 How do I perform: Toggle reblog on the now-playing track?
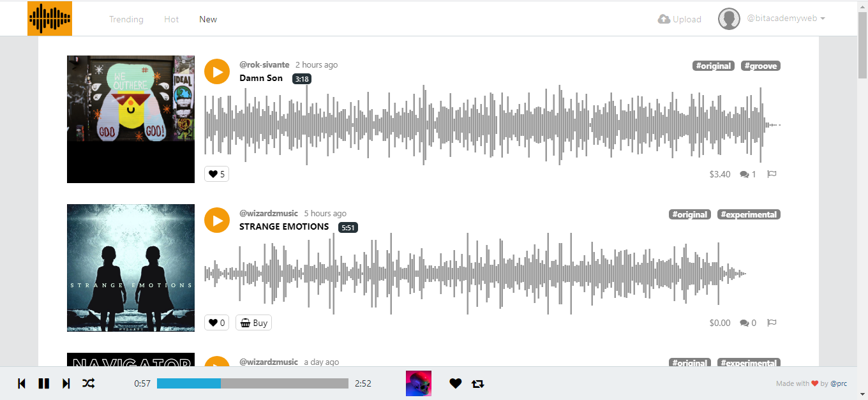point(478,383)
